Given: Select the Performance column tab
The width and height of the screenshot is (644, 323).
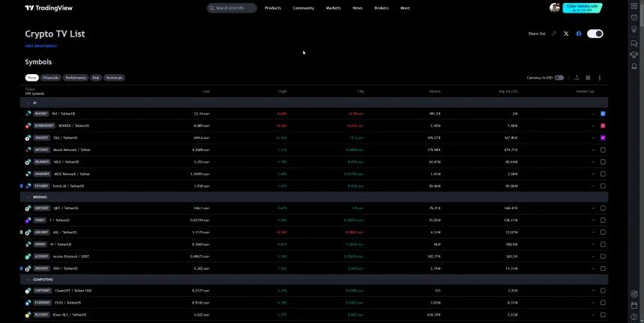Looking at the screenshot, I should [76, 78].
